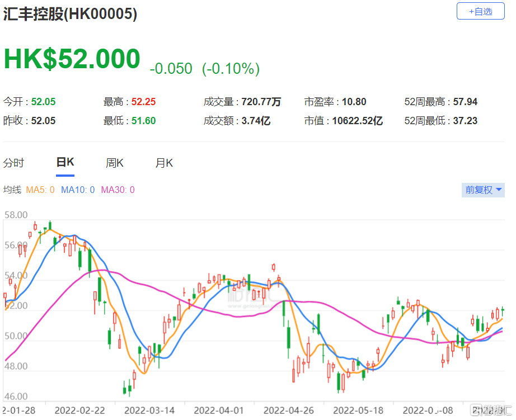Image resolution: width=516 pixels, height=420 pixels.
Task: Click the 均线 legend label
Action: tap(12, 190)
